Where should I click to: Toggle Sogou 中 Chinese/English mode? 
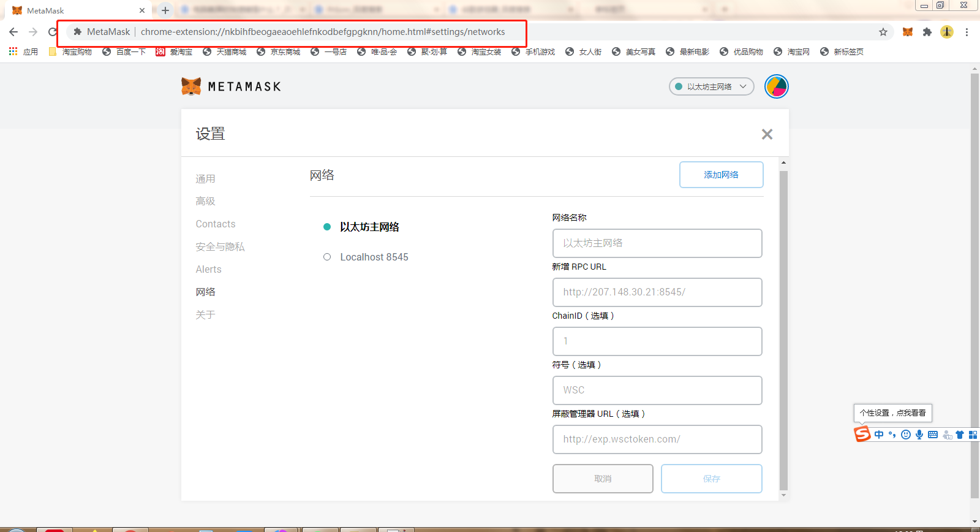(879, 435)
